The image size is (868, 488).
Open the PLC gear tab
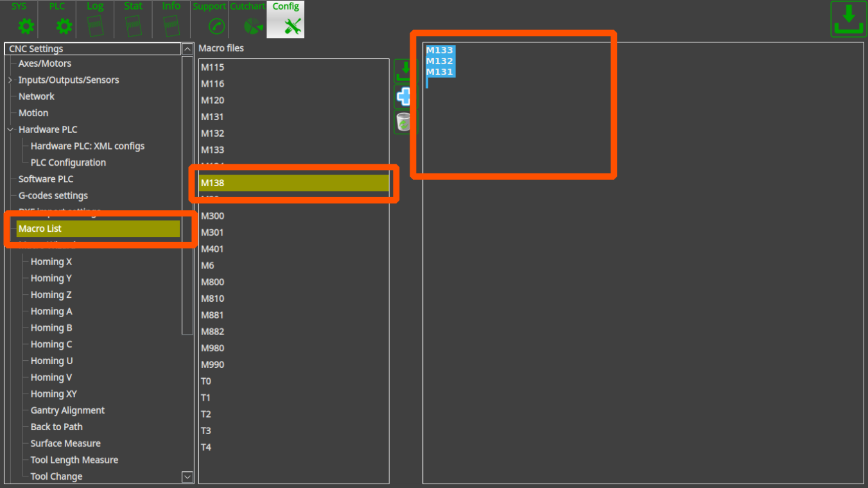(x=57, y=19)
